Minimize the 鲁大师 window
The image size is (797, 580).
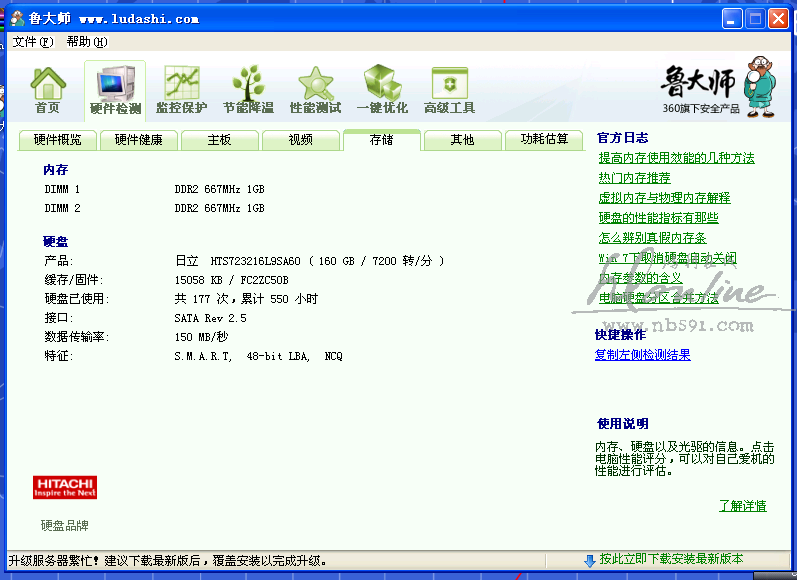point(731,19)
